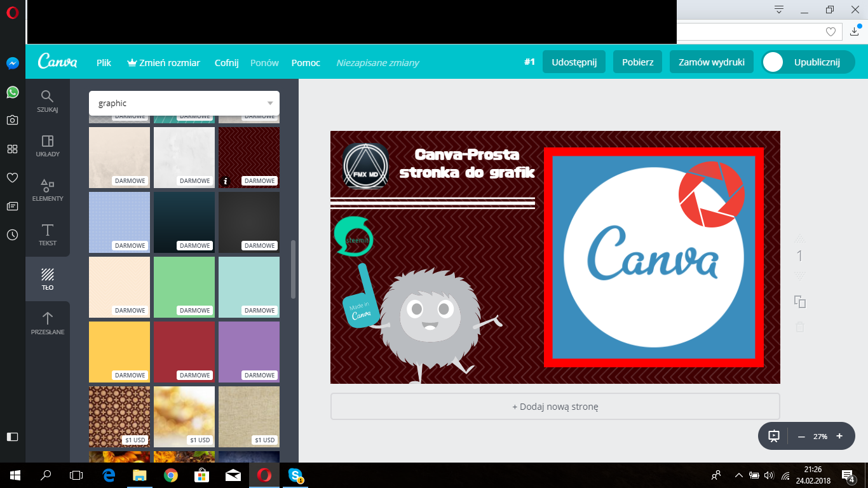
Task: Click the sidebar setup icon at the bottom of the Opera sidebar
Action: (x=13, y=437)
